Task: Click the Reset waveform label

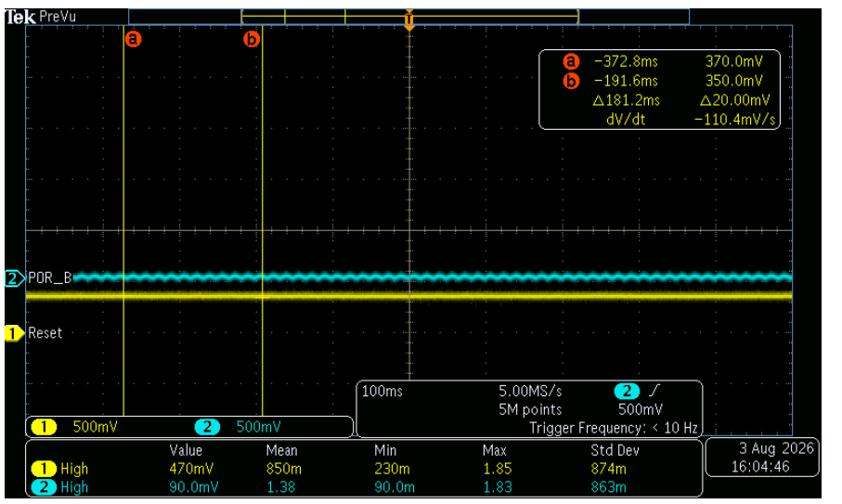Action: [x=45, y=333]
